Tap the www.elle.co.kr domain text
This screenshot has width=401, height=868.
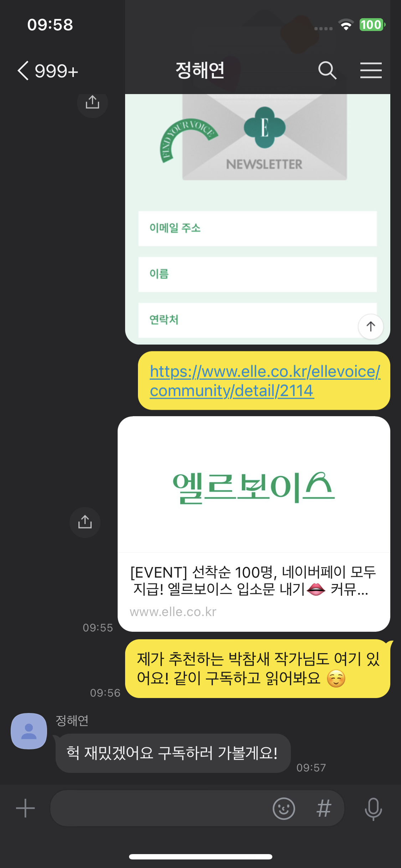pyautogui.click(x=173, y=611)
